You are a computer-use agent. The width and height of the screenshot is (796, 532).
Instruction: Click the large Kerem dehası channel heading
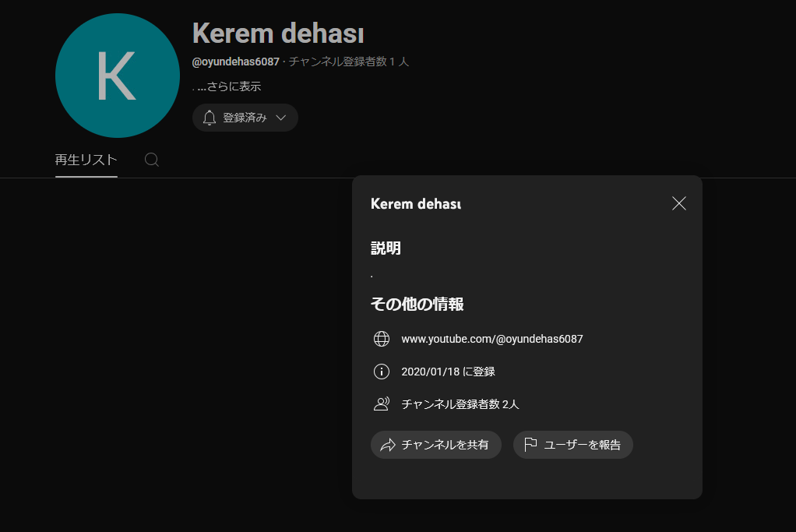pos(278,33)
